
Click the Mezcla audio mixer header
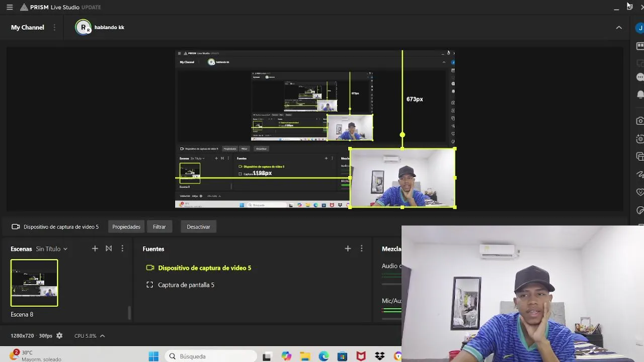point(391,249)
